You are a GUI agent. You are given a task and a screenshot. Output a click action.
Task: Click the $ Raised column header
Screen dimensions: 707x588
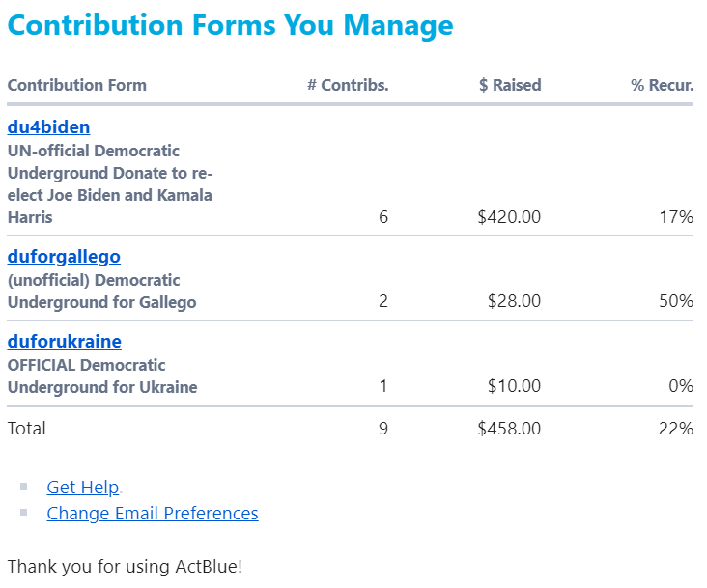[510, 85]
